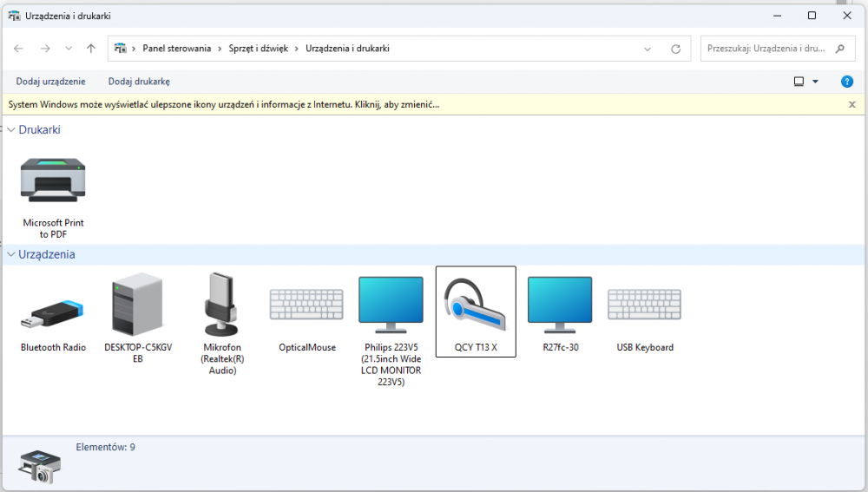Click Dodaj urządzenie in the toolbar
Image resolution: width=868 pixels, height=492 pixels.
50,82
